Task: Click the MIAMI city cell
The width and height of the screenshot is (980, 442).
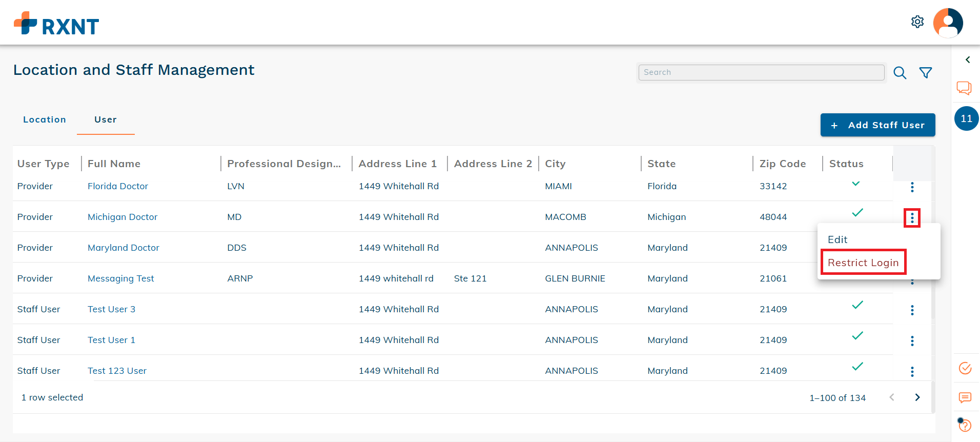Action: tap(559, 186)
